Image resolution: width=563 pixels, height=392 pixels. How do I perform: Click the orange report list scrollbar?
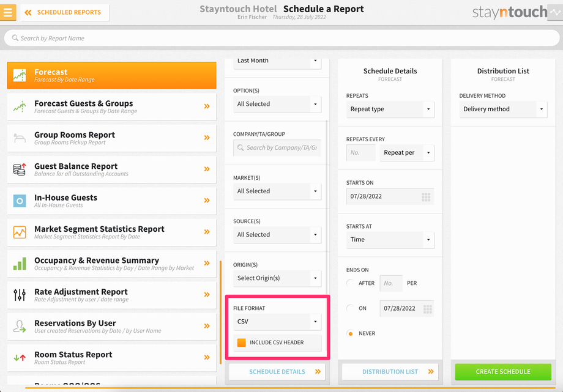220,312
